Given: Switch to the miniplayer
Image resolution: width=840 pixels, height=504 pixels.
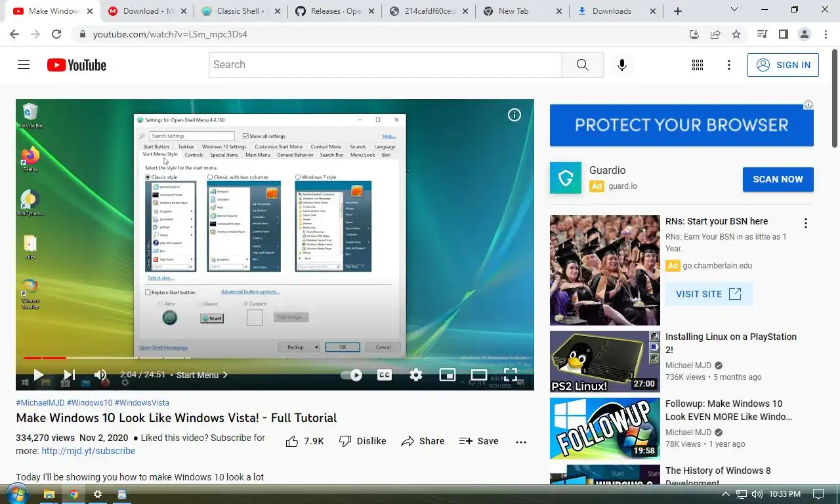Looking at the screenshot, I should click(448, 375).
